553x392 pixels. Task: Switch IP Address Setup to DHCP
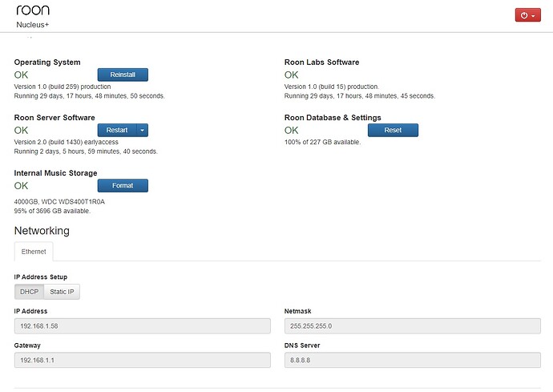(x=30, y=292)
